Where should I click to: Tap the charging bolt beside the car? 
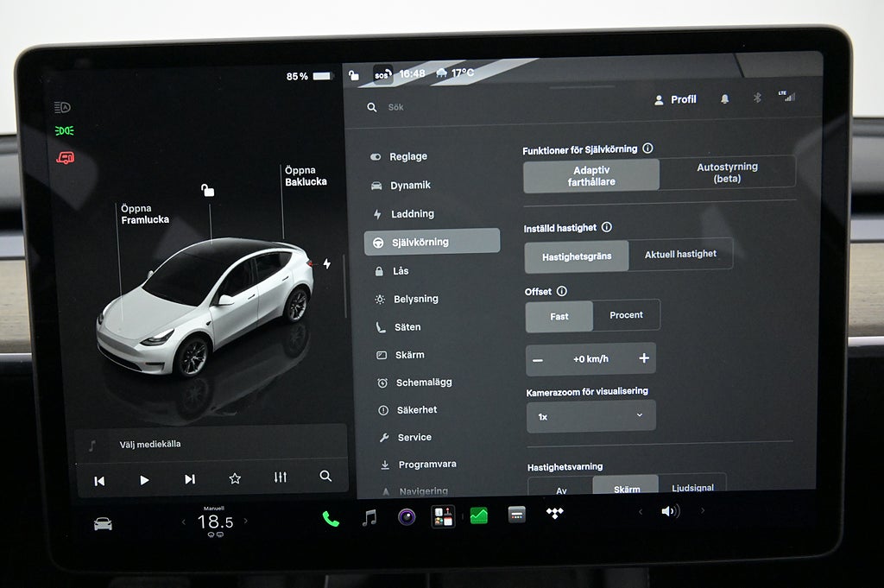coord(327,263)
